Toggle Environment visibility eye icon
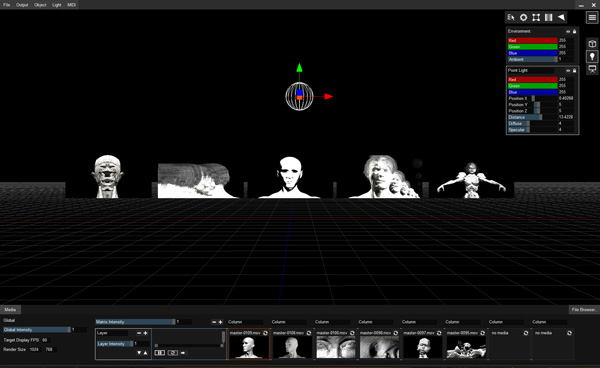The width and height of the screenshot is (600, 368). coord(568,31)
